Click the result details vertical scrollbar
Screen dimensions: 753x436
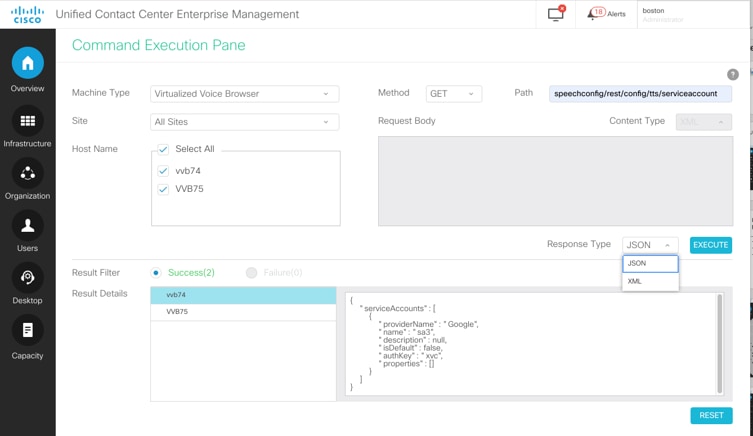click(719, 344)
